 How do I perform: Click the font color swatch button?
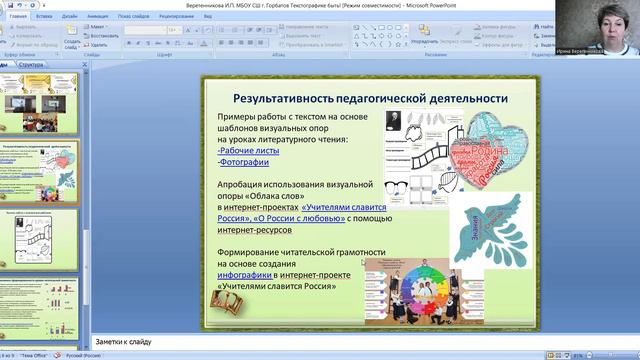[x=204, y=43]
